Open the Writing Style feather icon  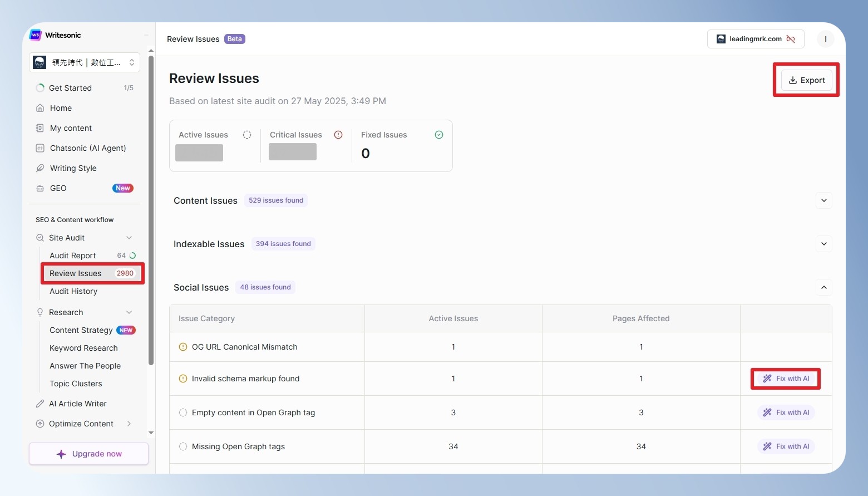pyautogui.click(x=40, y=168)
